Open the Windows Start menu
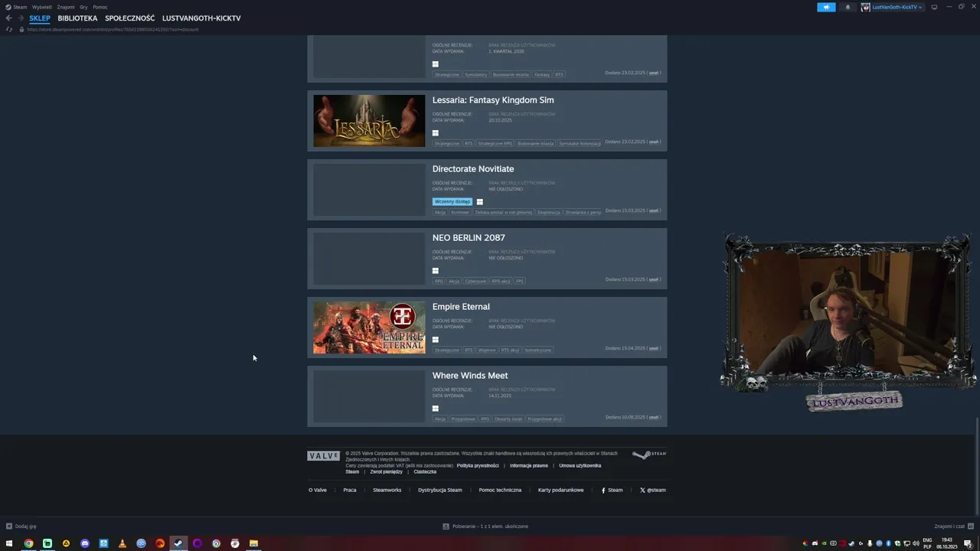The width and height of the screenshot is (980, 551). [10, 543]
